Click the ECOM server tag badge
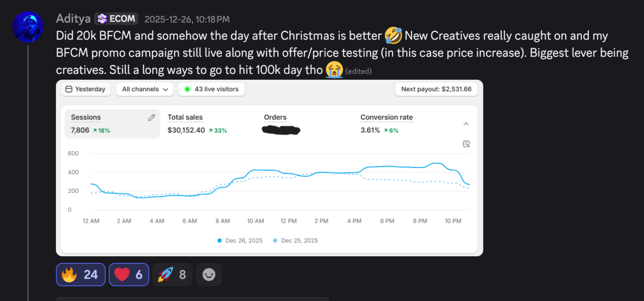Viewport: 644px width, 301px height. tap(116, 19)
